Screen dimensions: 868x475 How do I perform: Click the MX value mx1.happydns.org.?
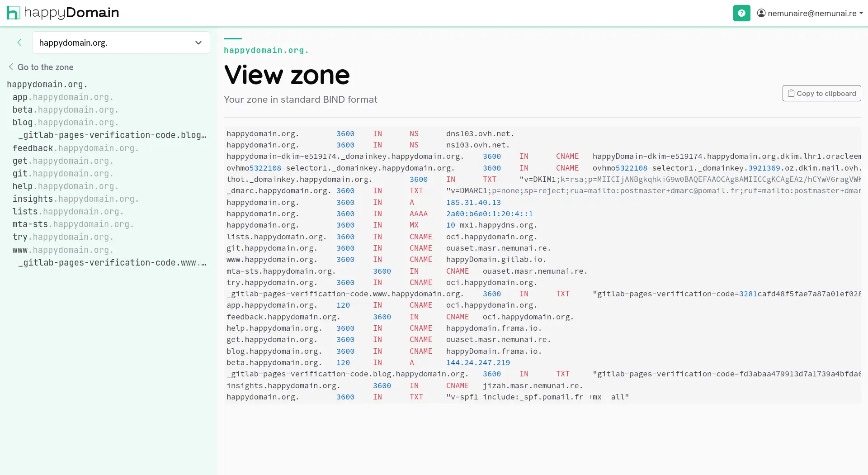[x=498, y=225]
